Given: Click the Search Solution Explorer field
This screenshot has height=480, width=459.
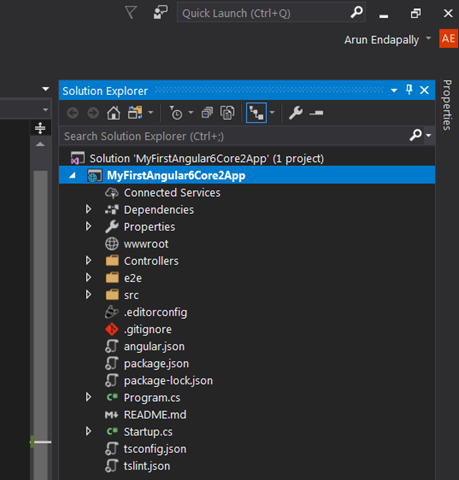Looking at the screenshot, I should (235, 136).
